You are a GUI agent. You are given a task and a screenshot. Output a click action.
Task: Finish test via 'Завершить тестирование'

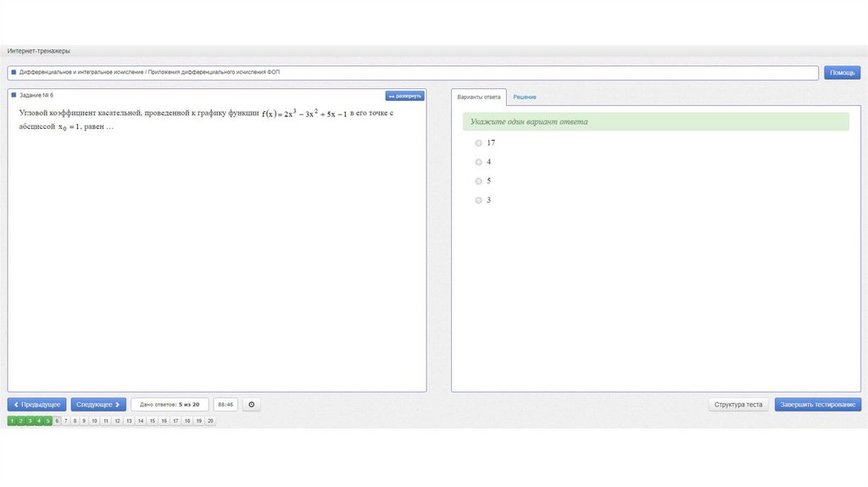(x=817, y=405)
